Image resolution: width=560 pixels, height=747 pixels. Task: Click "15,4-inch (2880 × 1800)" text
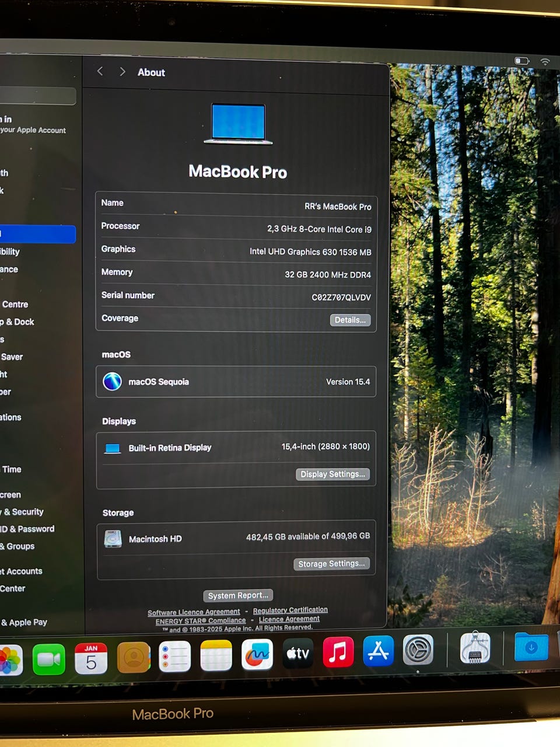(325, 446)
